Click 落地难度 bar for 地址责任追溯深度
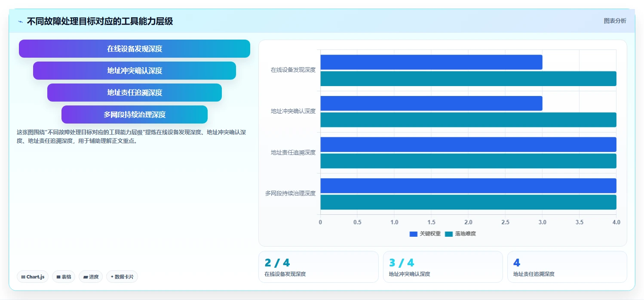This screenshot has height=300, width=644. 468,161
